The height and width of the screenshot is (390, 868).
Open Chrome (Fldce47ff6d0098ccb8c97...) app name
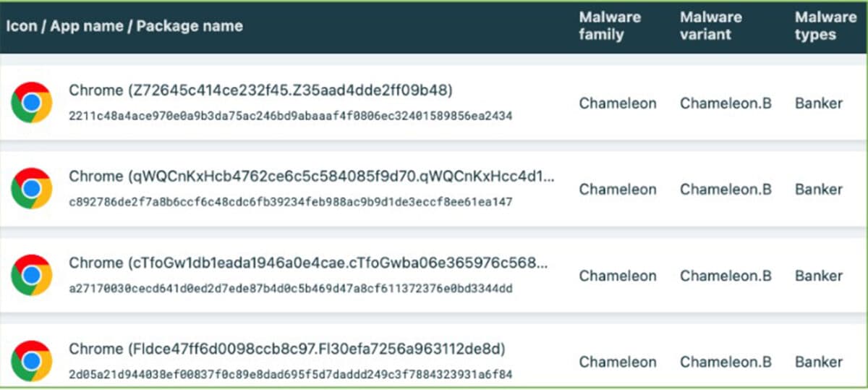tap(286, 349)
